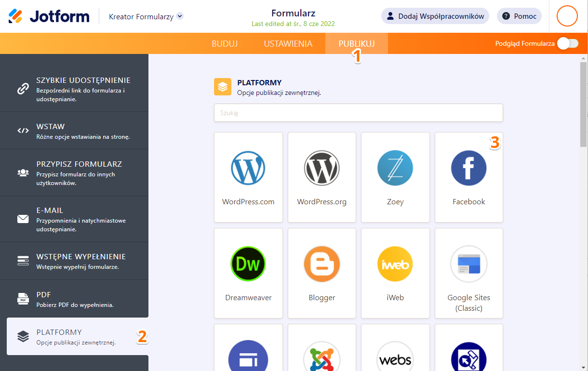This screenshot has width=588, height=371.
Task: Click the users group icon
Action: click(x=23, y=172)
